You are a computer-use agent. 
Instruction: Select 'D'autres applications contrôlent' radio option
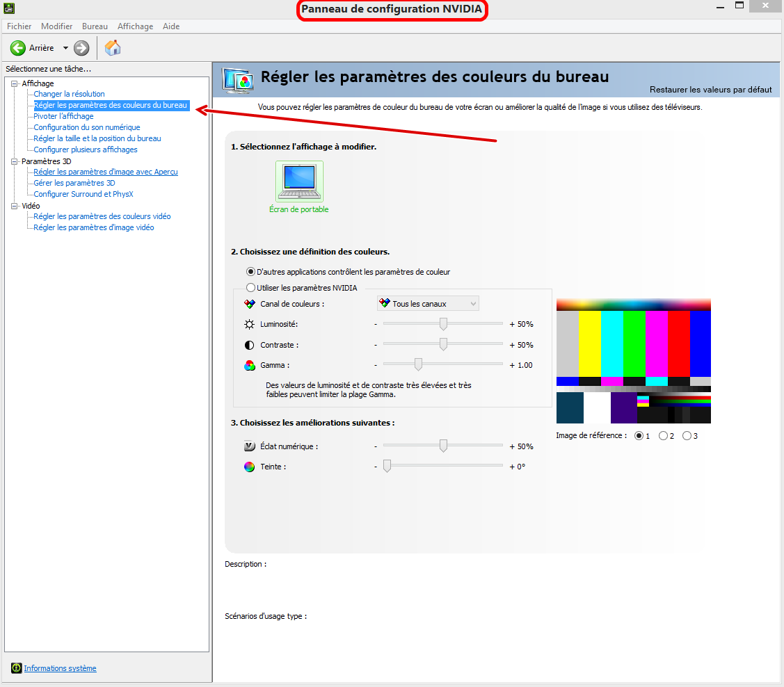click(x=251, y=272)
